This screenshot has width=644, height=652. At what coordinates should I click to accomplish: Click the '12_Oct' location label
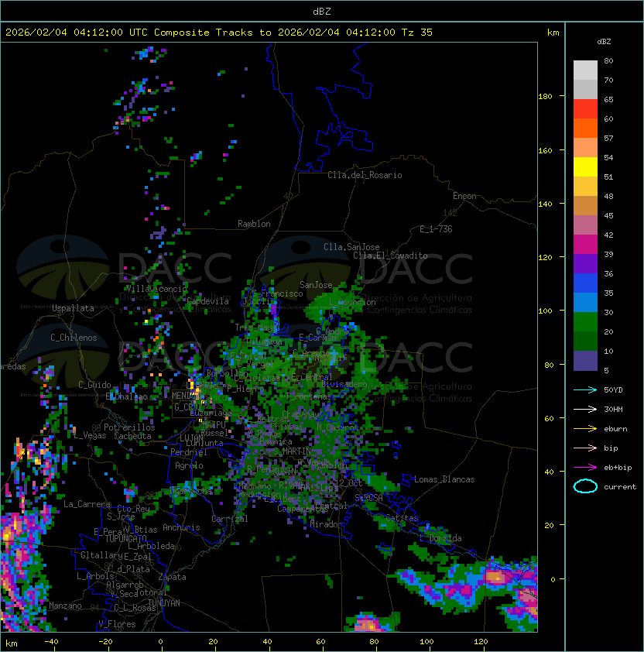pos(348,483)
